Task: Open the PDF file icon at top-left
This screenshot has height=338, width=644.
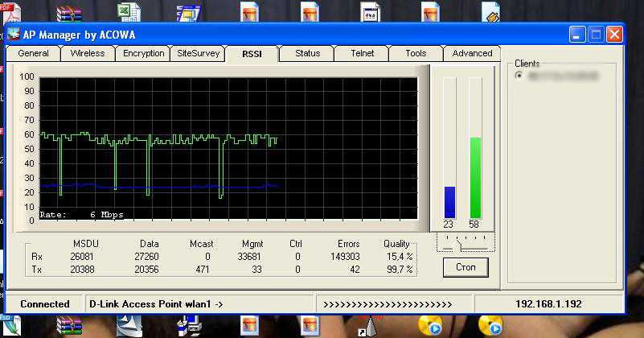Action: (x=6, y=8)
